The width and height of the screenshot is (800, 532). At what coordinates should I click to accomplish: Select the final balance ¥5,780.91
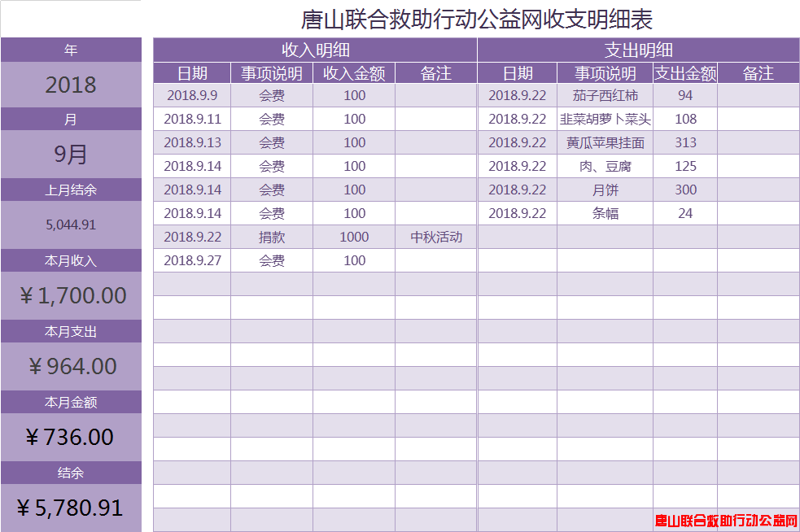[70, 508]
